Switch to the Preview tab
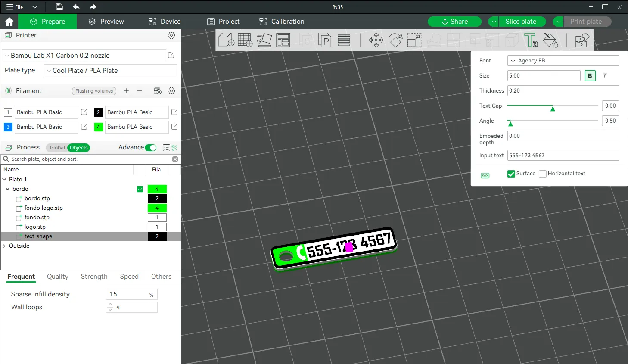This screenshot has width=628, height=364. tap(106, 22)
